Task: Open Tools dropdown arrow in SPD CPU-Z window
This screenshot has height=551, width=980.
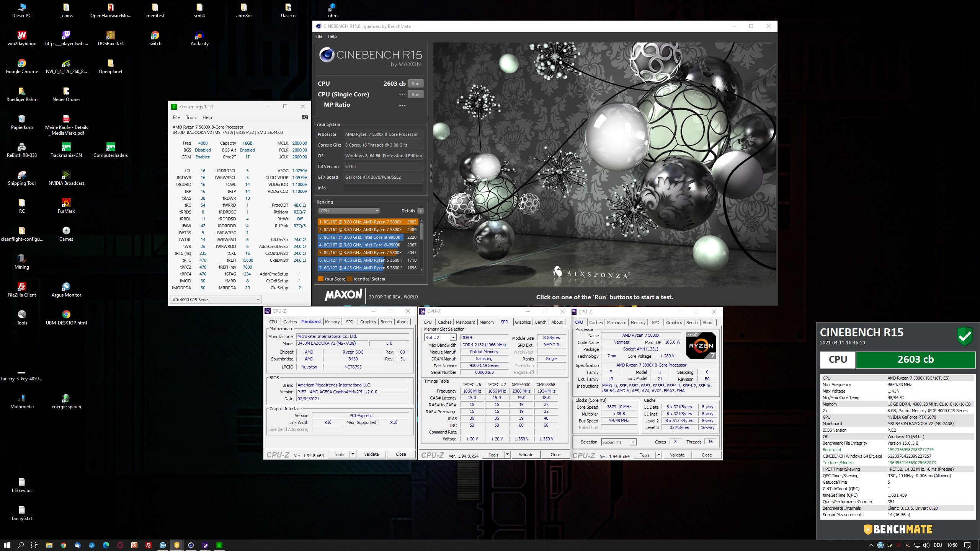Action: point(507,455)
